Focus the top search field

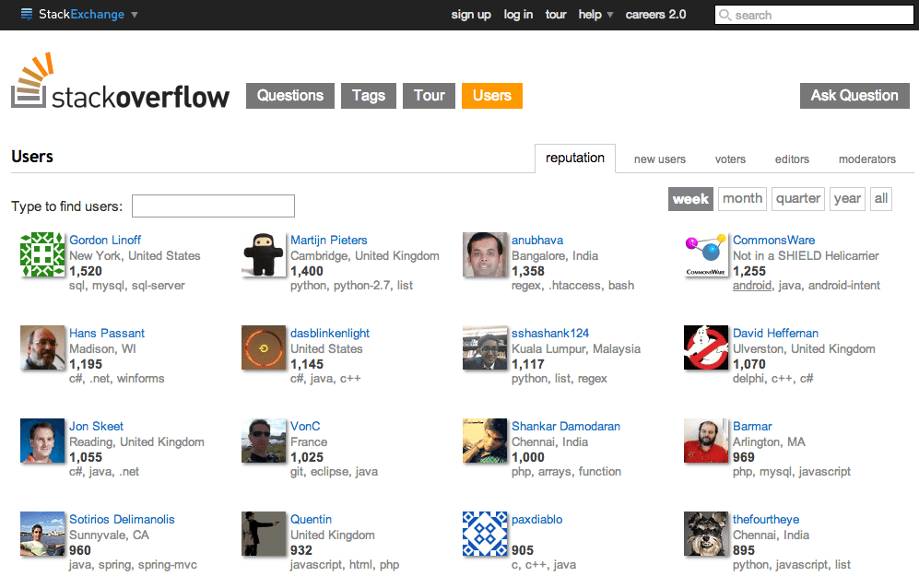pos(814,15)
